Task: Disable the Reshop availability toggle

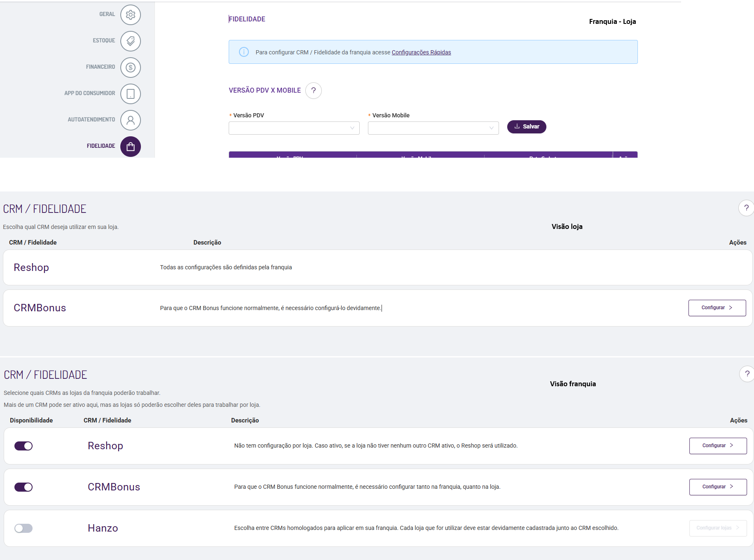Action: (23, 446)
